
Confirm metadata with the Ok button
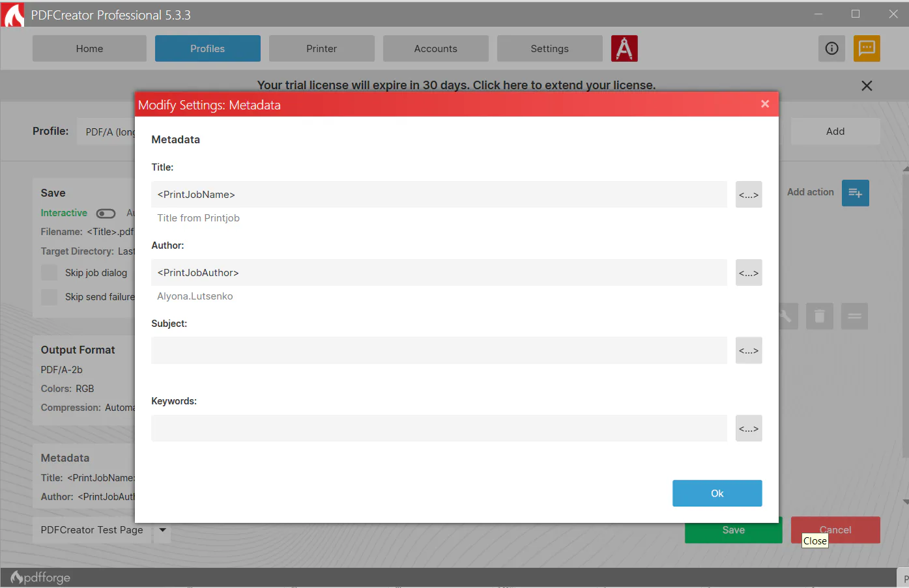coord(717,493)
